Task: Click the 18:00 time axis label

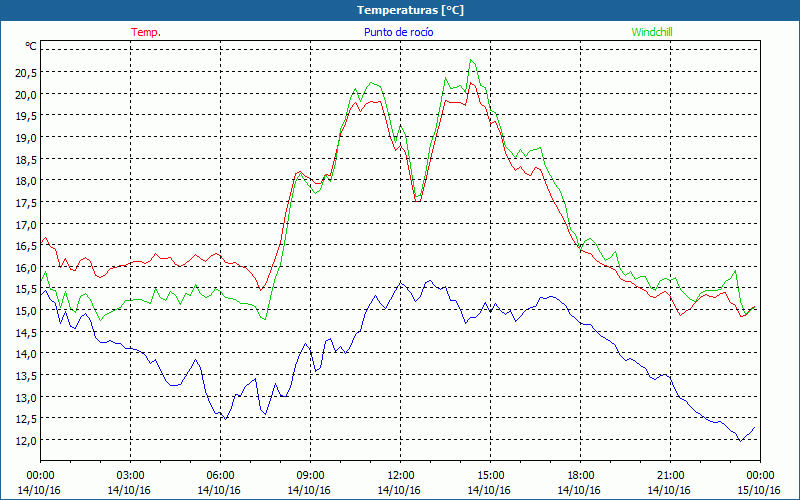Action: [581, 476]
